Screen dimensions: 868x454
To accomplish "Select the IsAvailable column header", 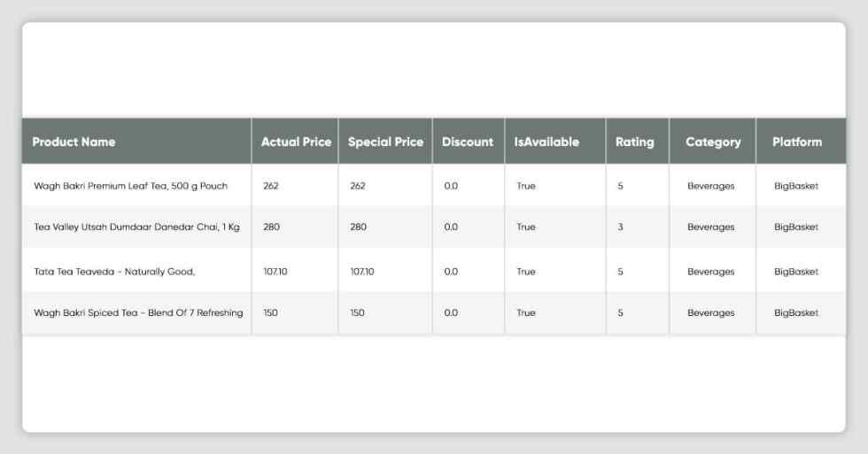I will 546,142.
